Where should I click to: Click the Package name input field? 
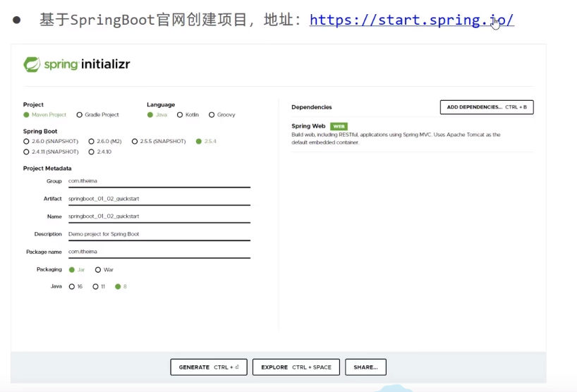(159, 252)
